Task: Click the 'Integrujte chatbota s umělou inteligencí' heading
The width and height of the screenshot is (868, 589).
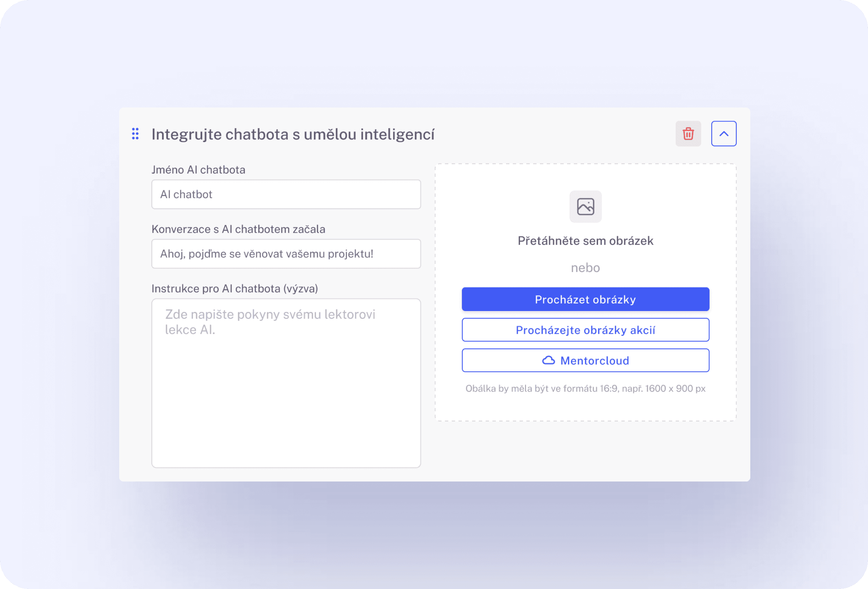Action: coord(293,134)
